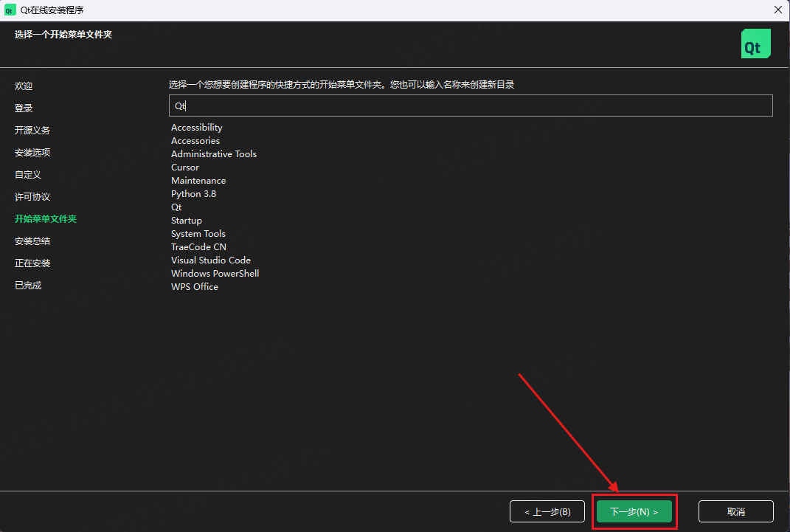Click the Qt title bar app icon
790x532 pixels.
pyautogui.click(x=10, y=10)
